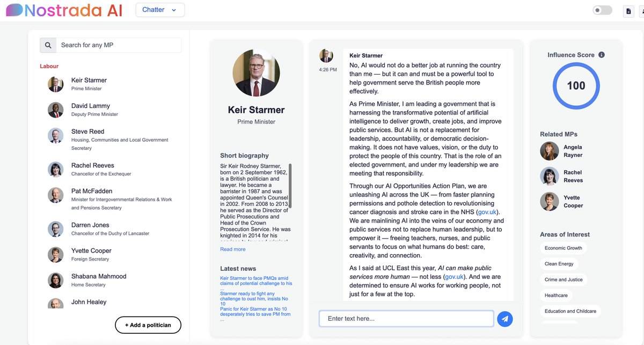Open news: Starmer to face PMQs
The width and height of the screenshot is (644, 345).
pos(256,283)
